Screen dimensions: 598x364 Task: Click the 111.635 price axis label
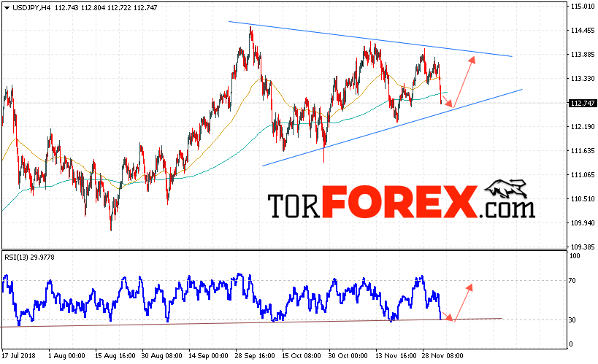coord(583,151)
